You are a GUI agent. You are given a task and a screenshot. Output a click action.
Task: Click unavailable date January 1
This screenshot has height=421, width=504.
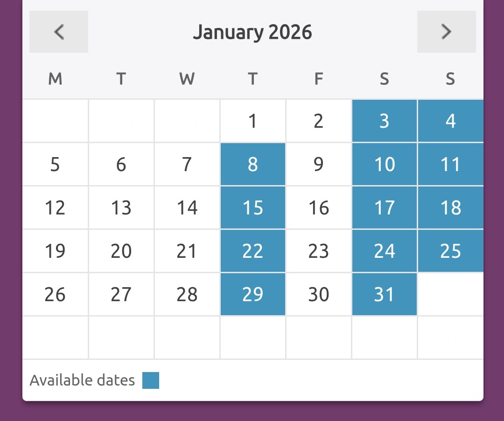coord(253,121)
